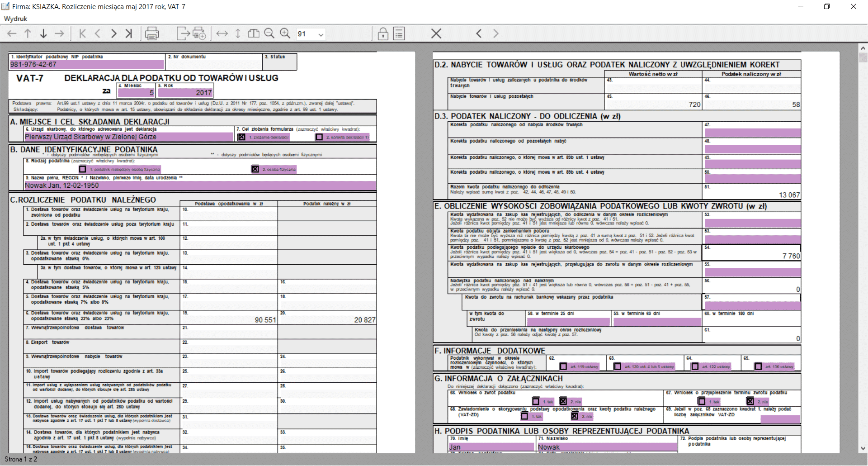
Task: Go to the next page arrow
Action: [113, 33]
